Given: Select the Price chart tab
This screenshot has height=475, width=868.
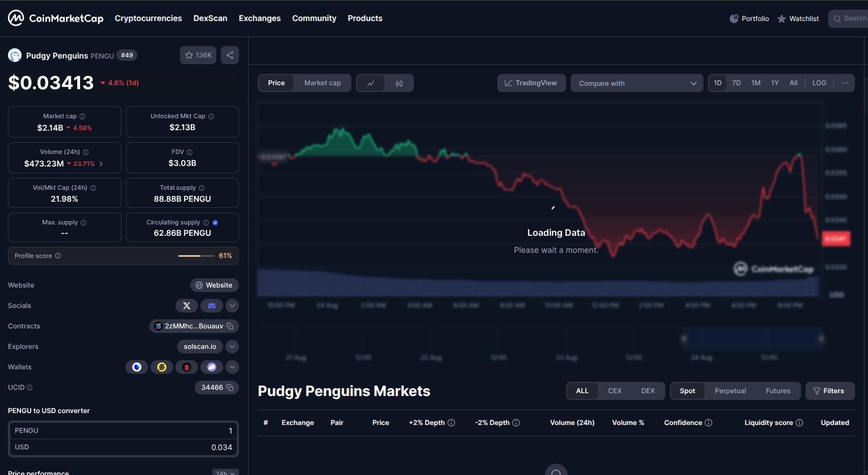Looking at the screenshot, I should click(276, 83).
